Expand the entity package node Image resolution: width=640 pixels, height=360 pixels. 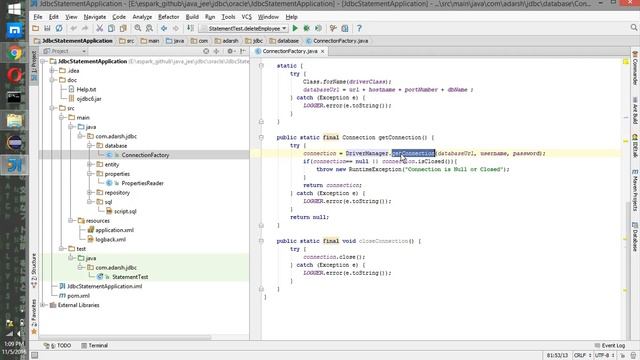[x=89, y=164]
